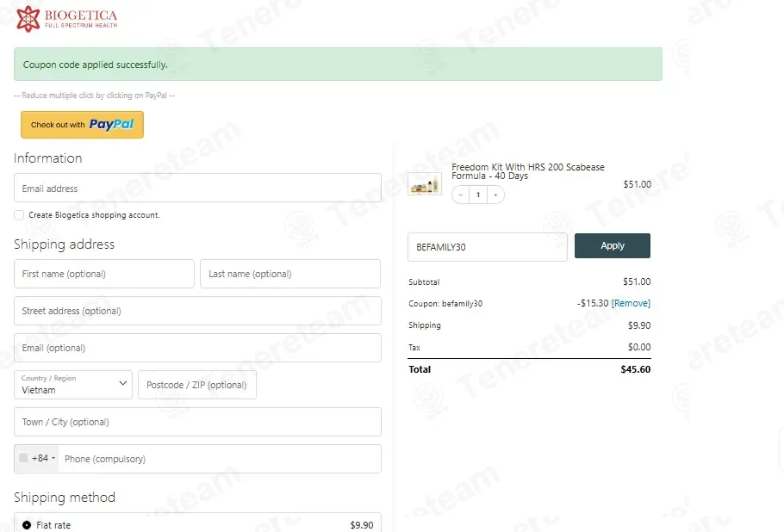
Task: Focus the Email address field under Information
Action: (x=197, y=189)
